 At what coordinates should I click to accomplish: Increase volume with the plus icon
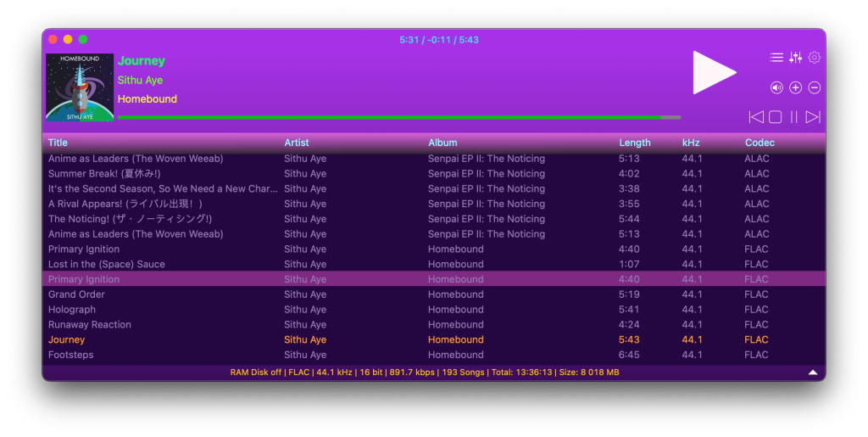(x=795, y=87)
